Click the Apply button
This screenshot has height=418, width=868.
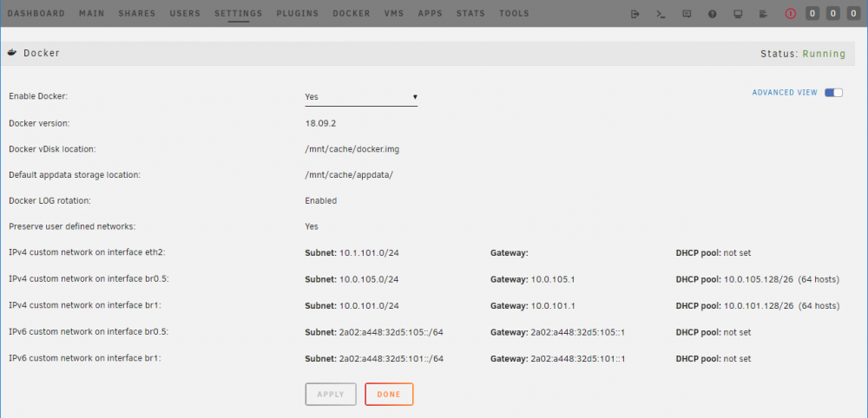click(331, 395)
